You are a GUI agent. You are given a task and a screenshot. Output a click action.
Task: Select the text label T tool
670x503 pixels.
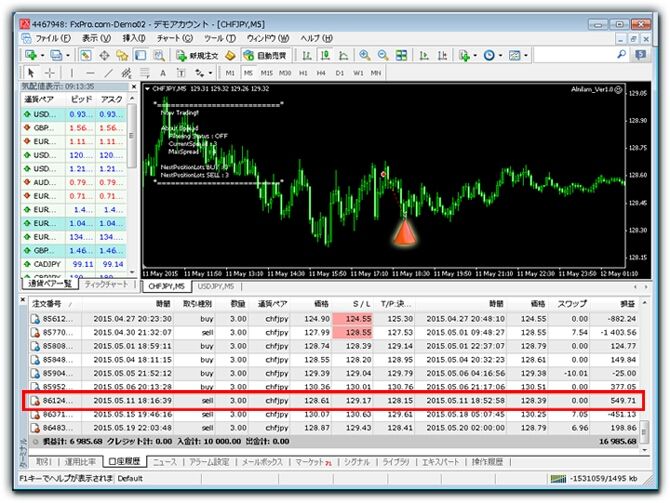[x=181, y=73]
